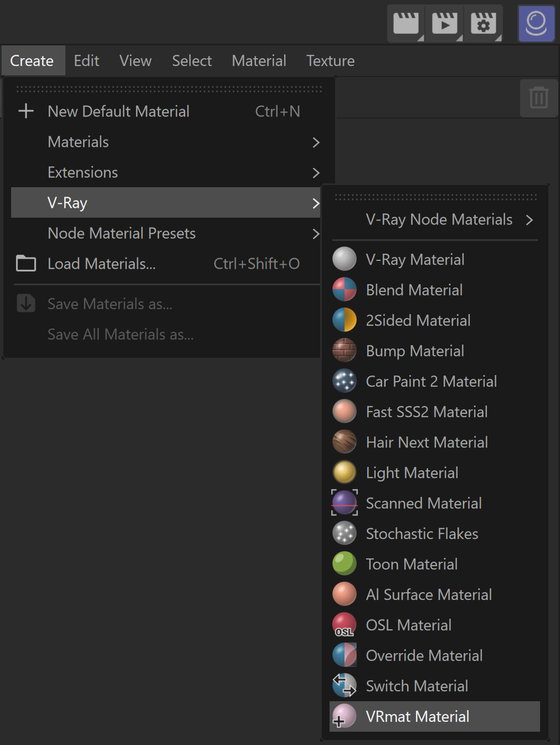Viewport: 560px width, 745px height.
Task: Select the Switch Material label
Action: pyautogui.click(x=417, y=686)
